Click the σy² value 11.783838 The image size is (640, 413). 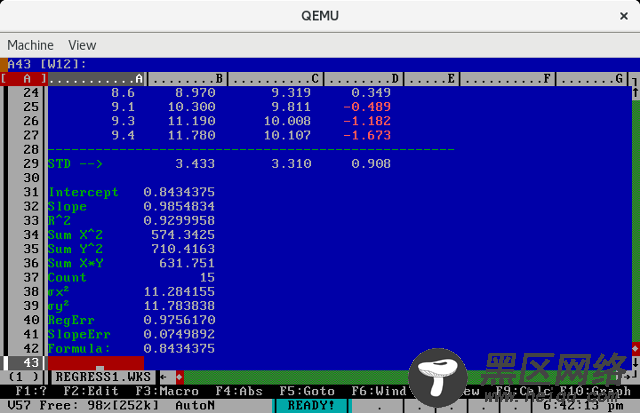click(x=179, y=306)
